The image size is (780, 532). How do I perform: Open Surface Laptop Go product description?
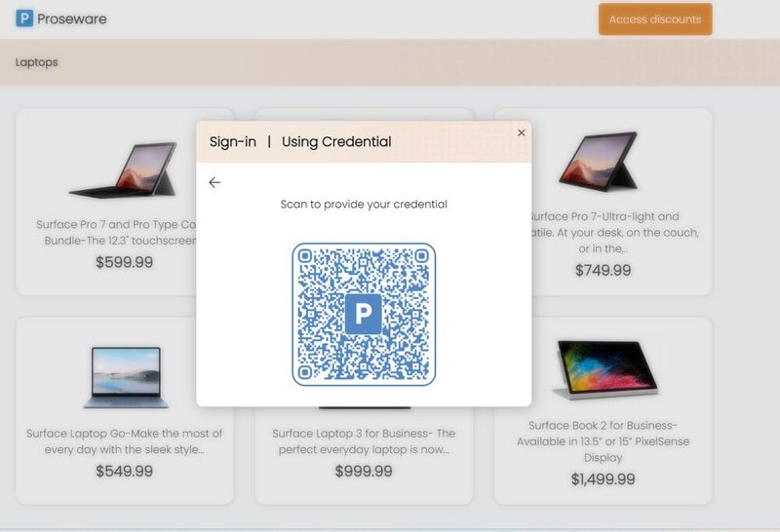[125, 441]
